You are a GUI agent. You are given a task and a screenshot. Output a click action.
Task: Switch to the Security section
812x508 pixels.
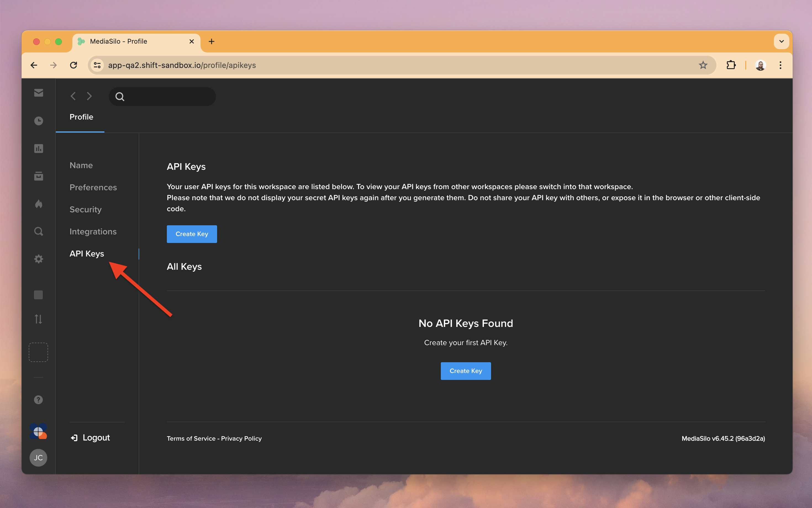pos(86,209)
